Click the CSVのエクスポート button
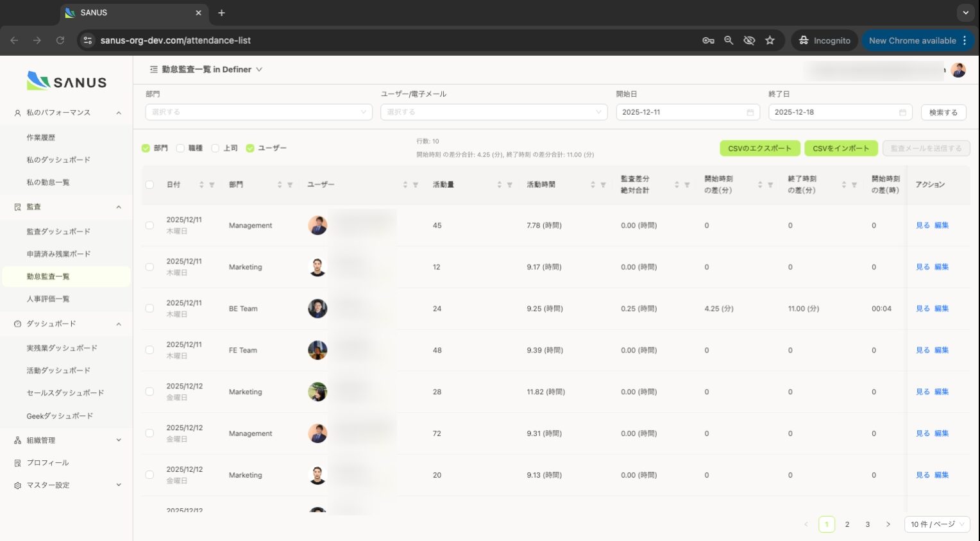 pos(760,148)
